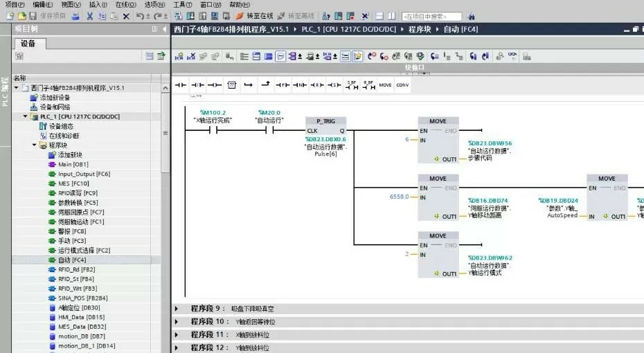Collapse the Program blocks (程序块) folder
The width and height of the screenshot is (644, 353).
[x=35, y=145]
